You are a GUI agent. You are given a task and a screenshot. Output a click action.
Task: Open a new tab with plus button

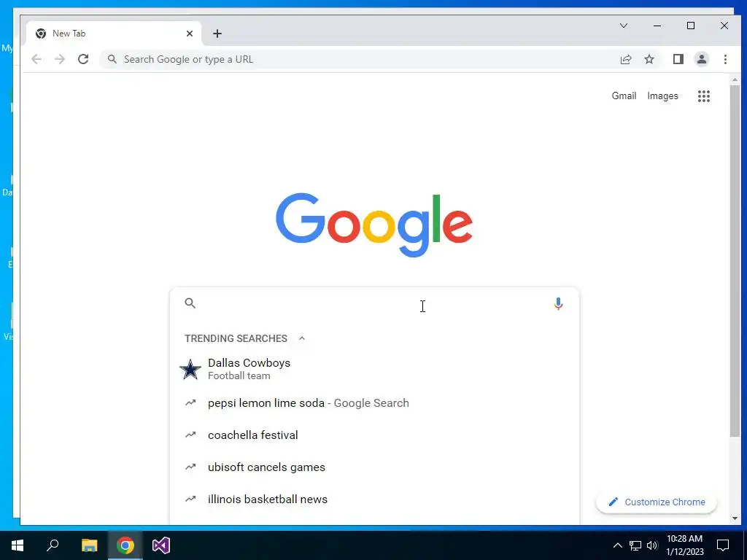pyautogui.click(x=217, y=34)
